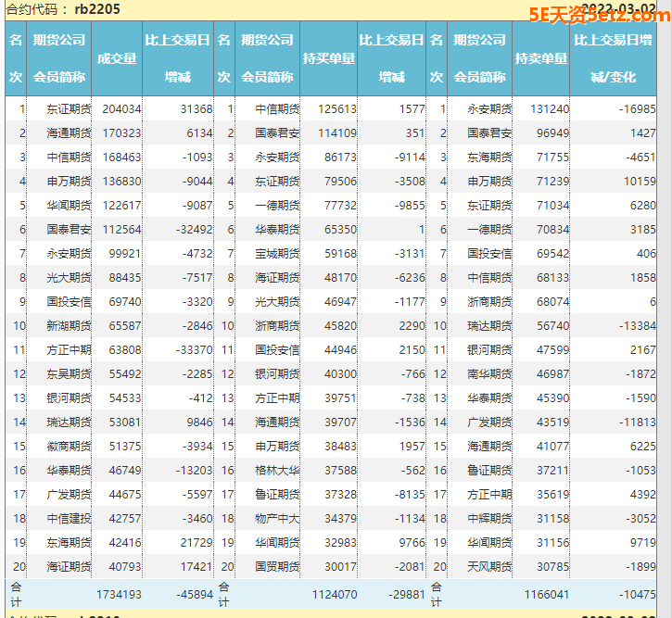Viewport: 672px width, 618px height.
Task: Click the 中辉期货 member name
Action: click(489, 518)
